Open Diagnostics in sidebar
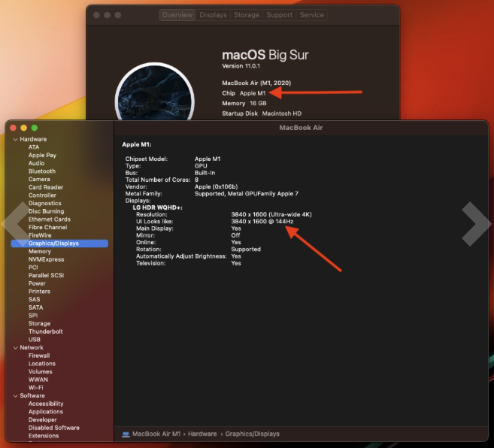 [44, 203]
